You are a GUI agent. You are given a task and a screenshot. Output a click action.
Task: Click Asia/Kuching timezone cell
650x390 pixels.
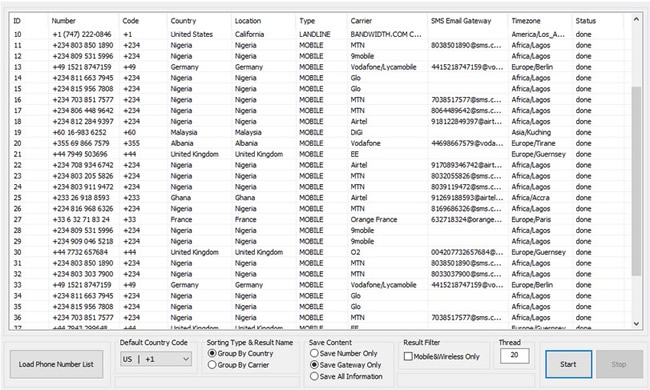(x=531, y=132)
